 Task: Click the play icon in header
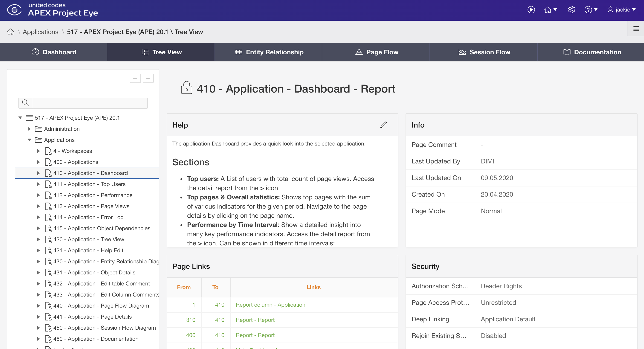point(531,10)
